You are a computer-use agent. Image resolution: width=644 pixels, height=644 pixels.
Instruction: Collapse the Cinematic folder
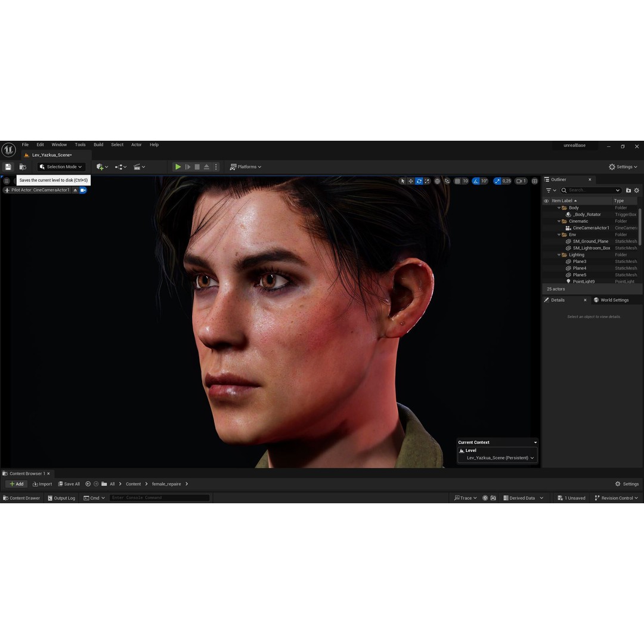click(x=559, y=221)
